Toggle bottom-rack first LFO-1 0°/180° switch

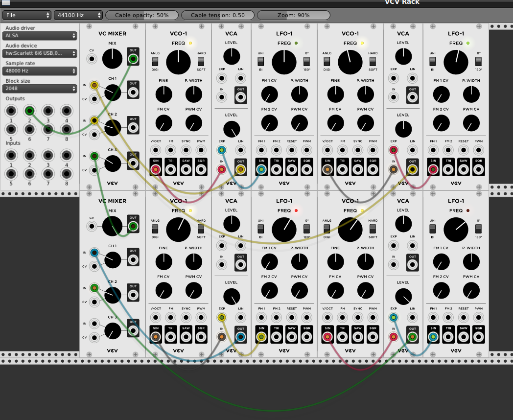coord(306,229)
